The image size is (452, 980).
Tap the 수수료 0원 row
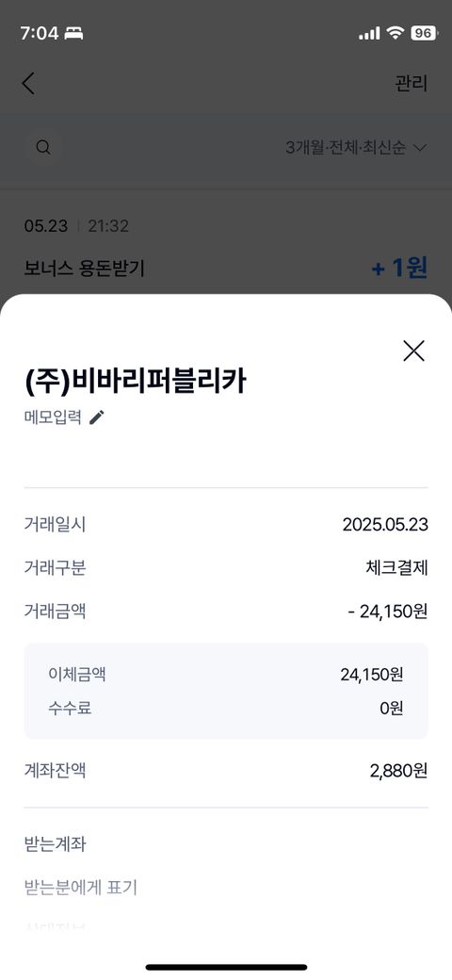226,709
